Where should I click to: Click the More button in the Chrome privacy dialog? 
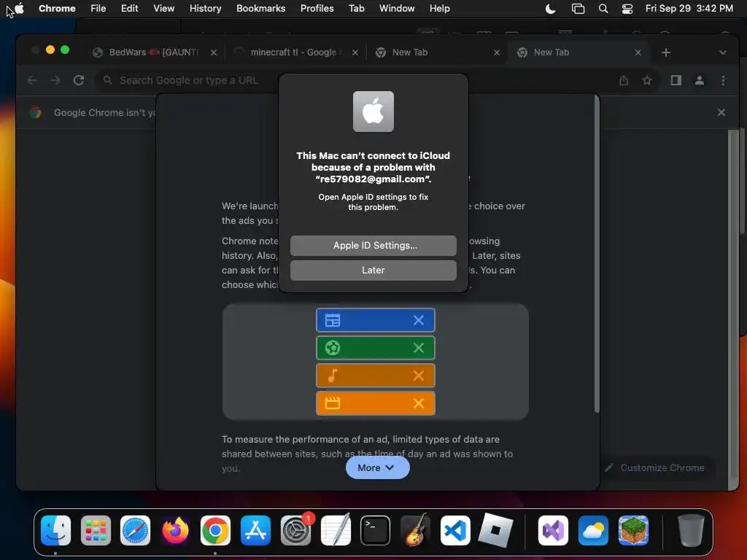point(377,467)
